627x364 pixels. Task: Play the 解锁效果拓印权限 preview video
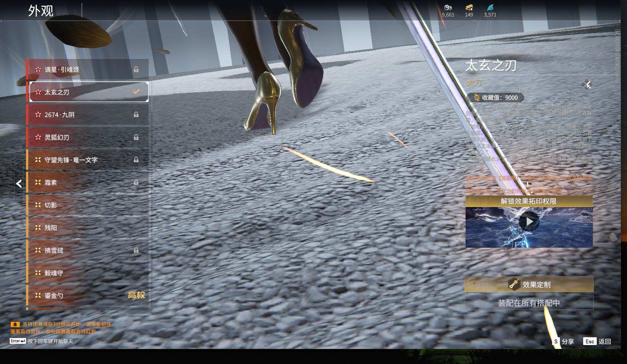pyautogui.click(x=529, y=222)
